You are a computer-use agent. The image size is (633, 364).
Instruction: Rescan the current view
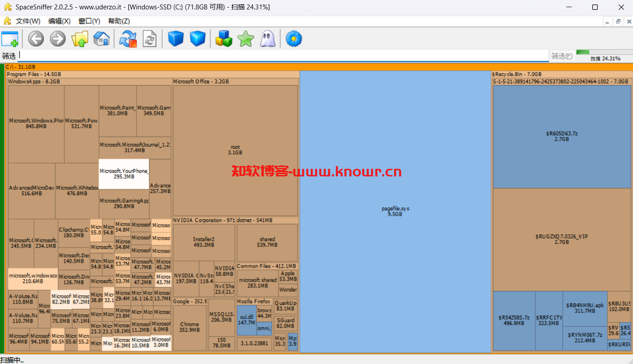click(150, 39)
